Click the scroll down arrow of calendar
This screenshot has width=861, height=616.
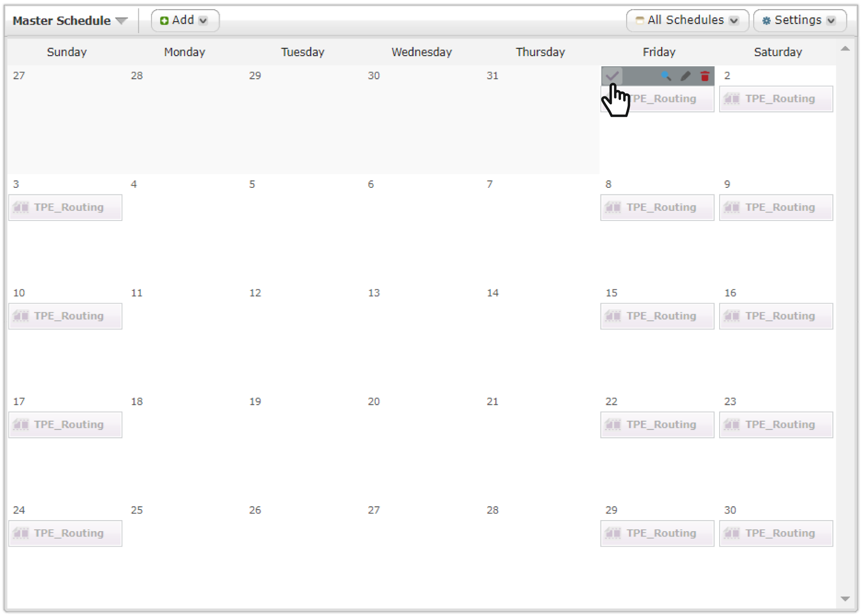tap(845, 599)
